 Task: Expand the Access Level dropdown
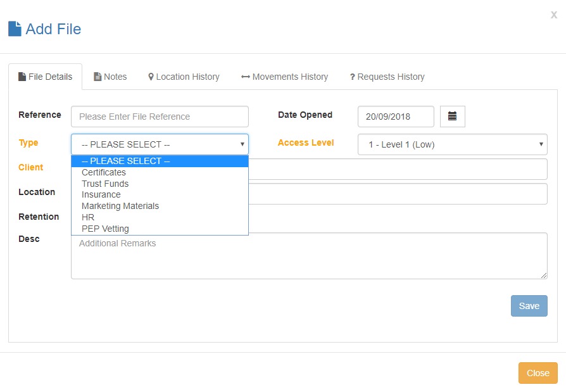(x=452, y=144)
